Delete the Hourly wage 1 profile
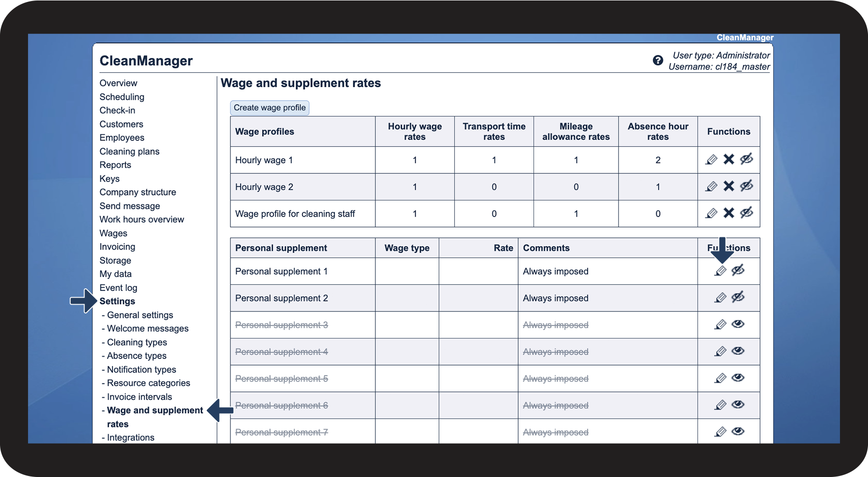This screenshot has height=477, width=868. click(729, 160)
